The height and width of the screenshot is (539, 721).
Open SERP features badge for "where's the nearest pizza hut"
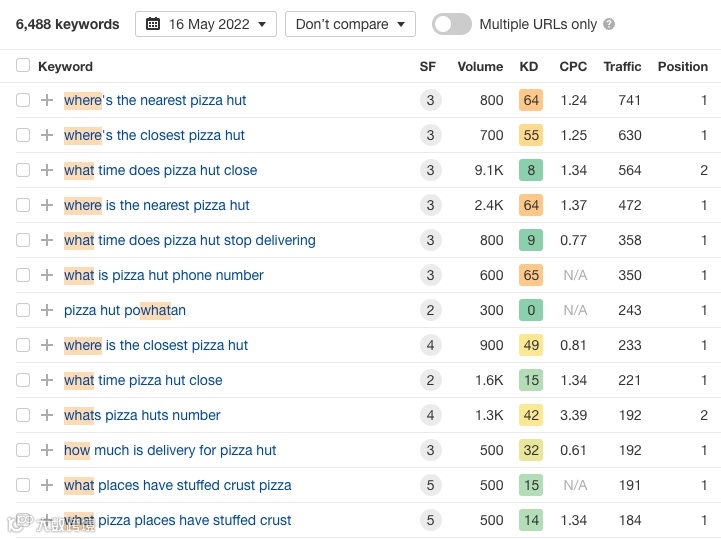(430, 100)
